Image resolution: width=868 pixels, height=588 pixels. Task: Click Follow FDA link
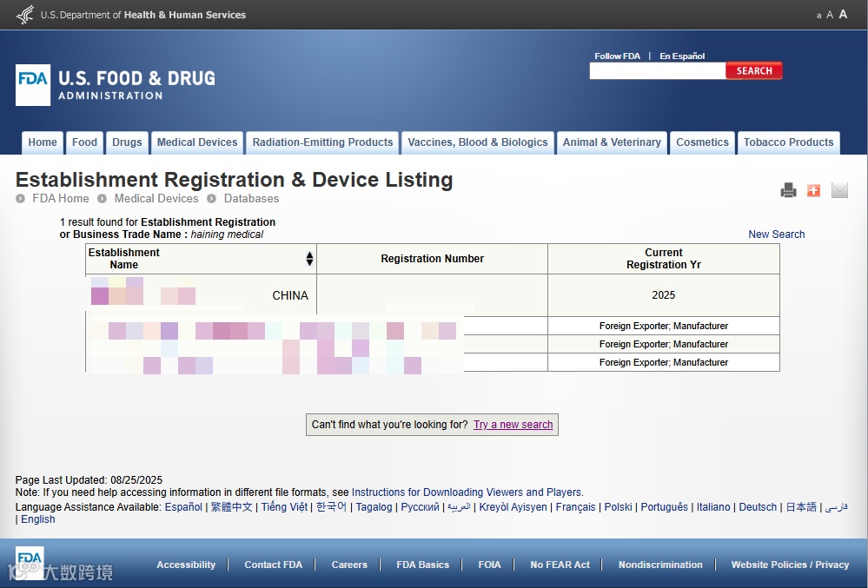617,56
